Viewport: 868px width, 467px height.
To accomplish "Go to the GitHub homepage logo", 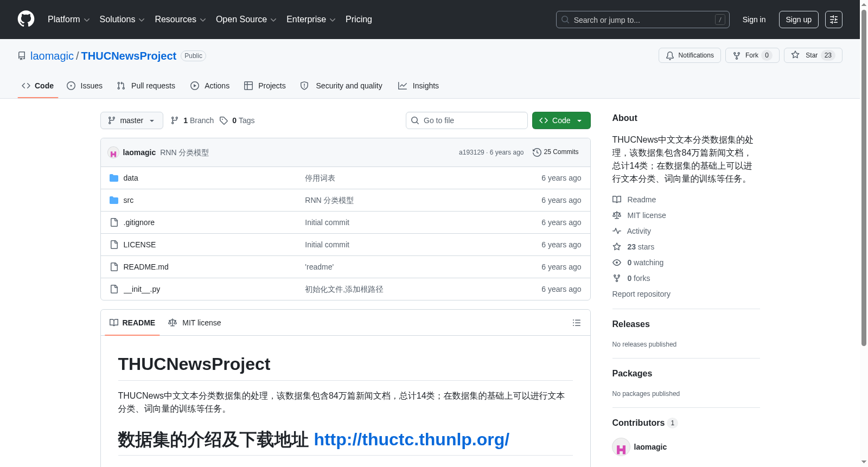I will tap(26, 19).
